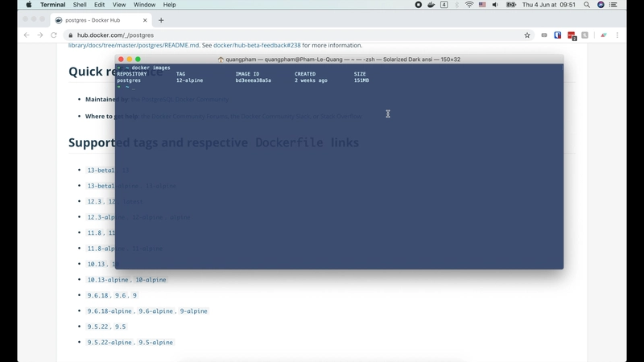Go forward in browser history
The height and width of the screenshot is (362, 644).
40,35
